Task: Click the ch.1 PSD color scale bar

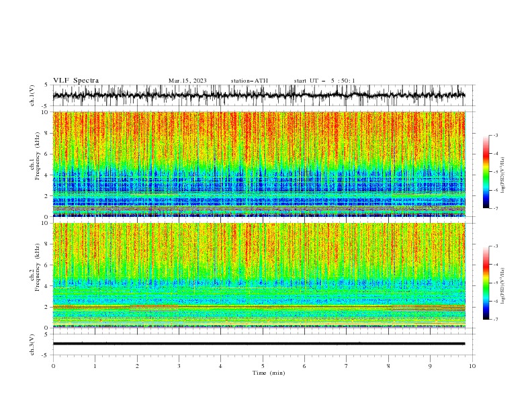Action: click(486, 172)
